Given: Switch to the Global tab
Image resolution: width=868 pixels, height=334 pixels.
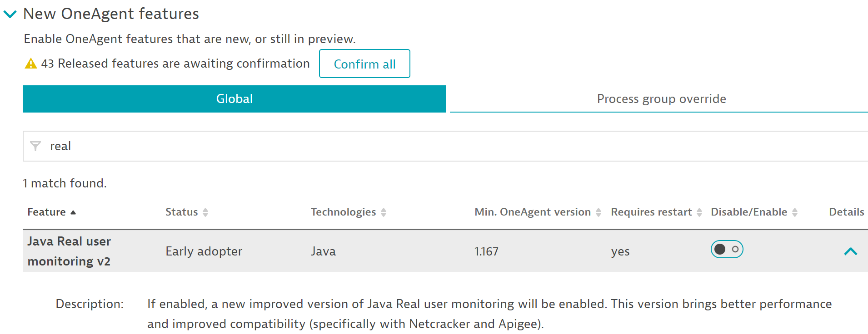Looking at the screenshot, I should pos(234,99).
